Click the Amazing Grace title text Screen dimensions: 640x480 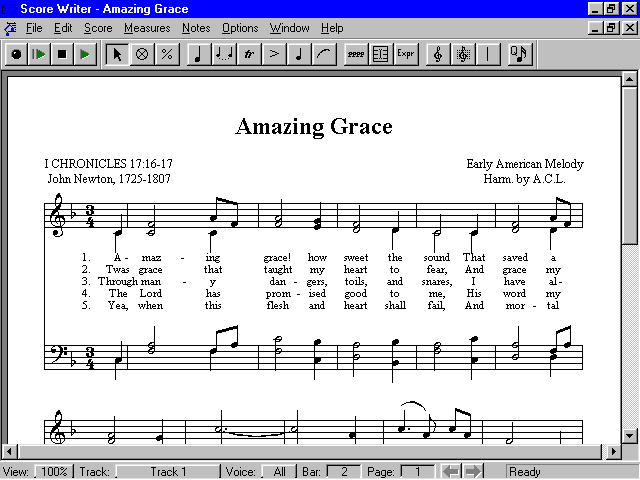point(314,127)
